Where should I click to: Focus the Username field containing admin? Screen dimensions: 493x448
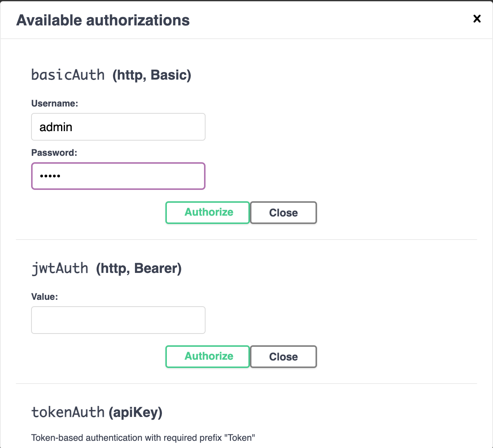[x=118, y=127]
